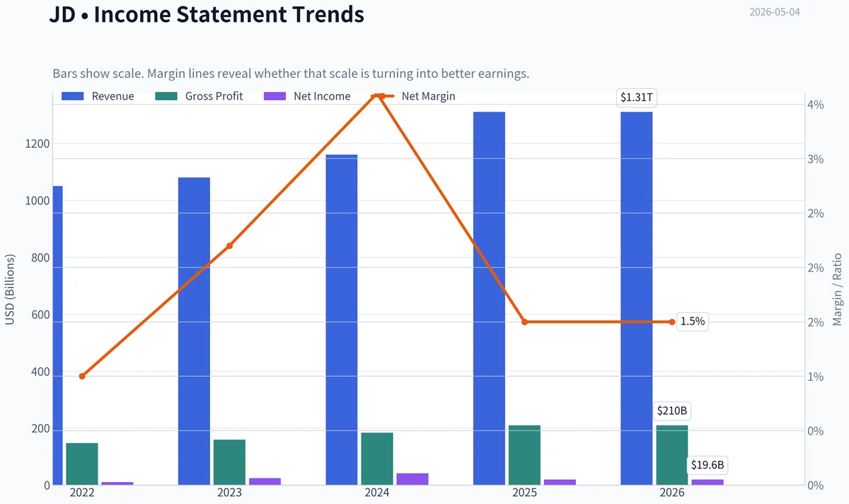Click the Margin / Ratio axis title

[x=838, y=291]
